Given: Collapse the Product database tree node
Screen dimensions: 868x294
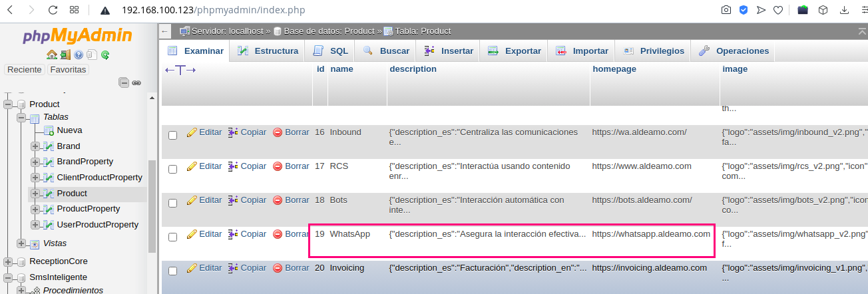Looking at the screenshot, I should 8,104.
